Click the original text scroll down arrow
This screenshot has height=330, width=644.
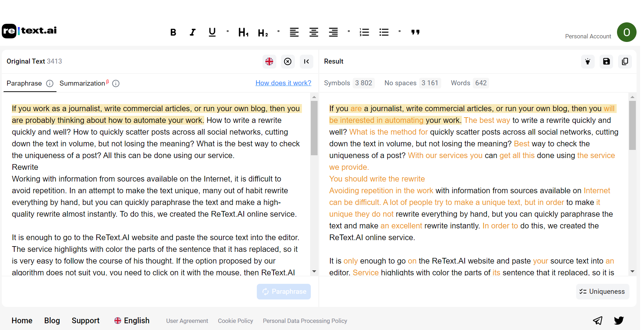(x=314, y=271)
